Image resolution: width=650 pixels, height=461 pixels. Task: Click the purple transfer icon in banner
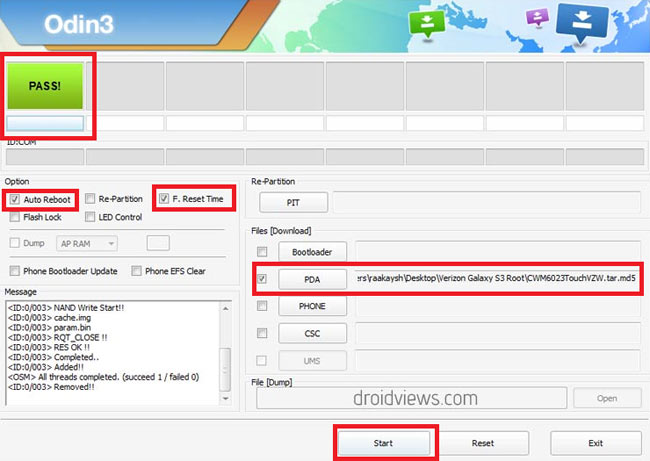pos(537,17)
